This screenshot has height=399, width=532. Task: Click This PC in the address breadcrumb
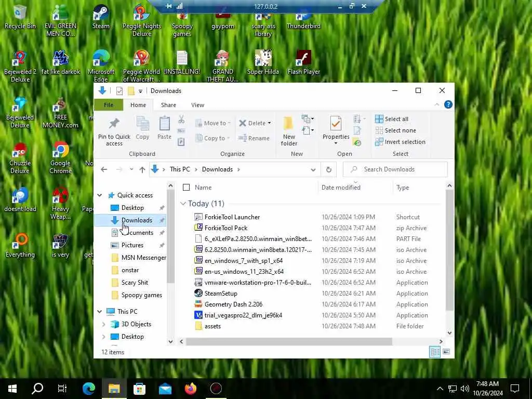click(x=180, y=169)
